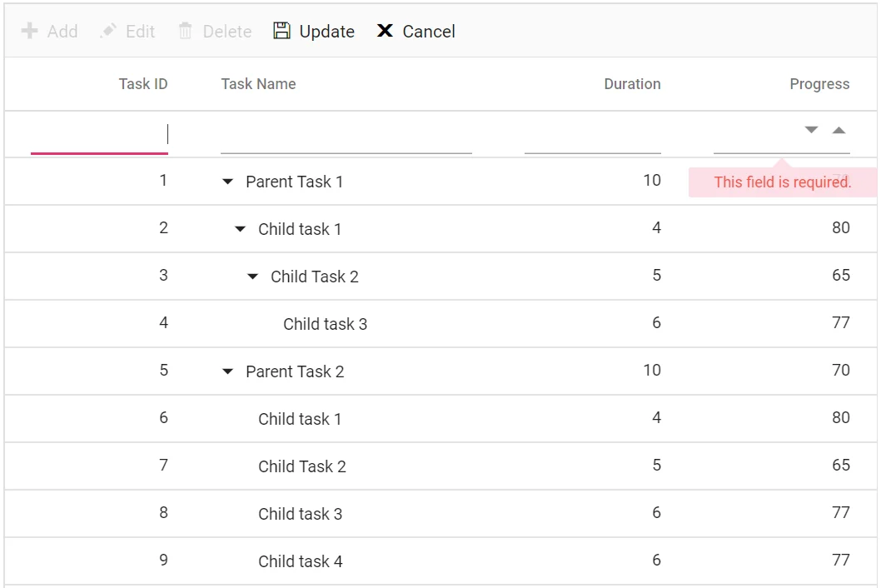Focus the Task Name edit field

point(346,135)
